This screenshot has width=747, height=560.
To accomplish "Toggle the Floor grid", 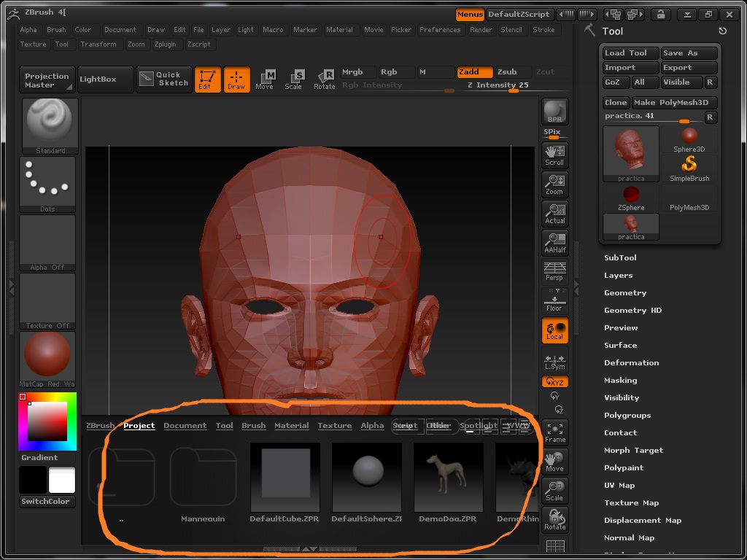I will [554, 300].
